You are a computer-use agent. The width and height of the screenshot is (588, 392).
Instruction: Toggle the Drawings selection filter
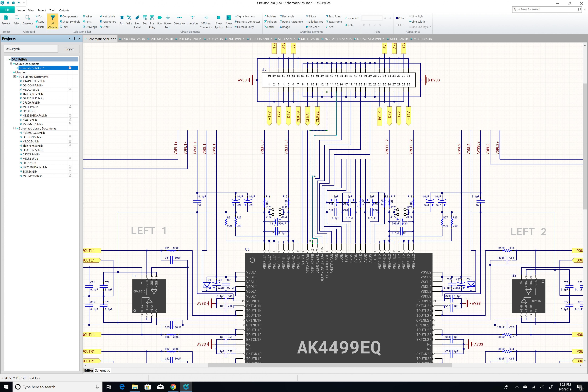pos(90,27)
